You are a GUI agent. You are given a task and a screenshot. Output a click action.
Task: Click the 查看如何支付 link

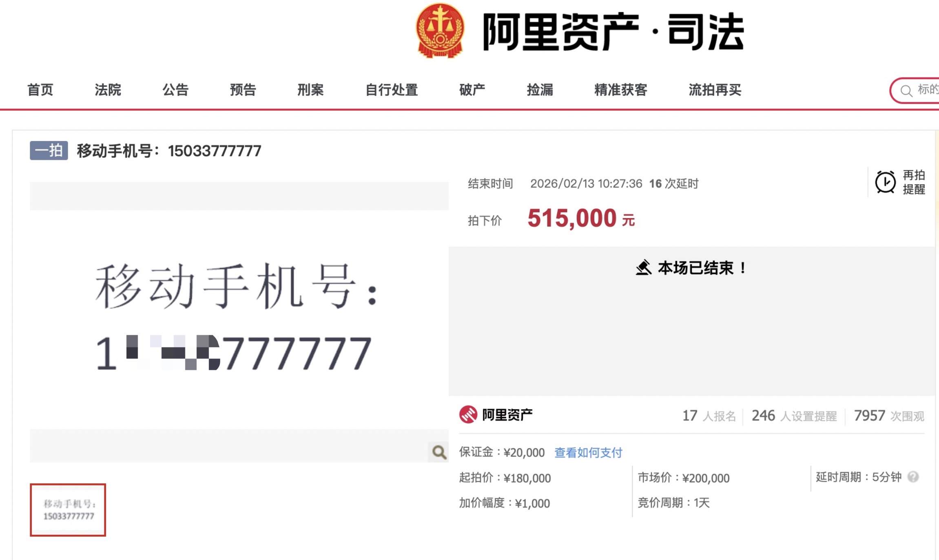(x=588, y=452)
